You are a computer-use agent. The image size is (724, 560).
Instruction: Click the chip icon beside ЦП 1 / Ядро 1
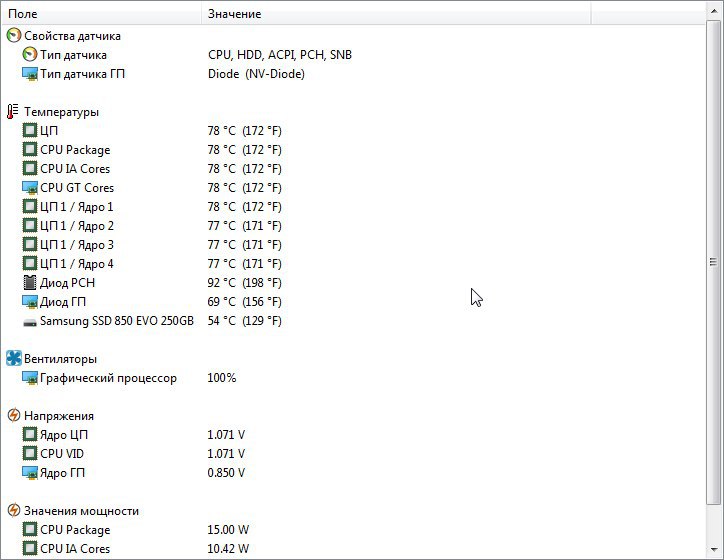pos(30,206)
